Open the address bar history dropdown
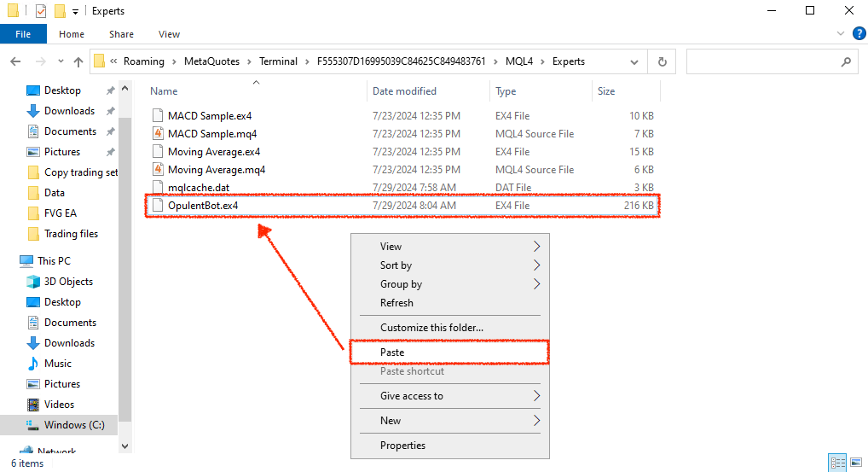The image size is (868, 472). click(634, 61)
